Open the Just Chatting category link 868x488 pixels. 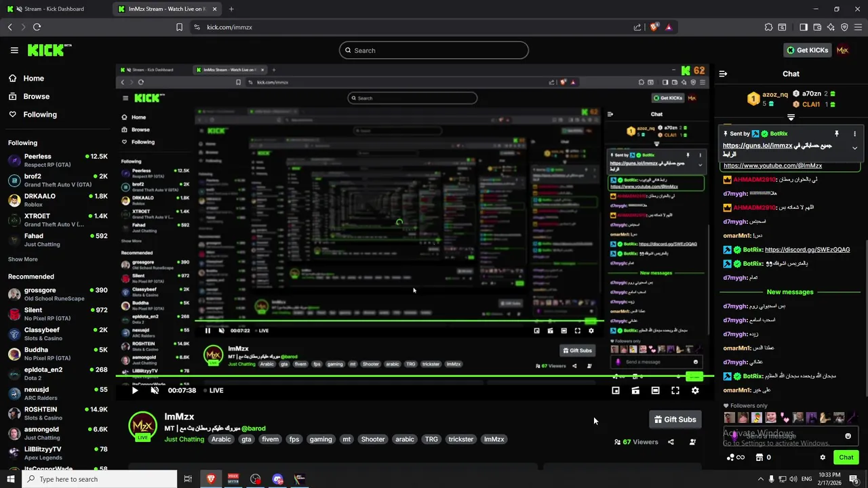coord(184,439)
